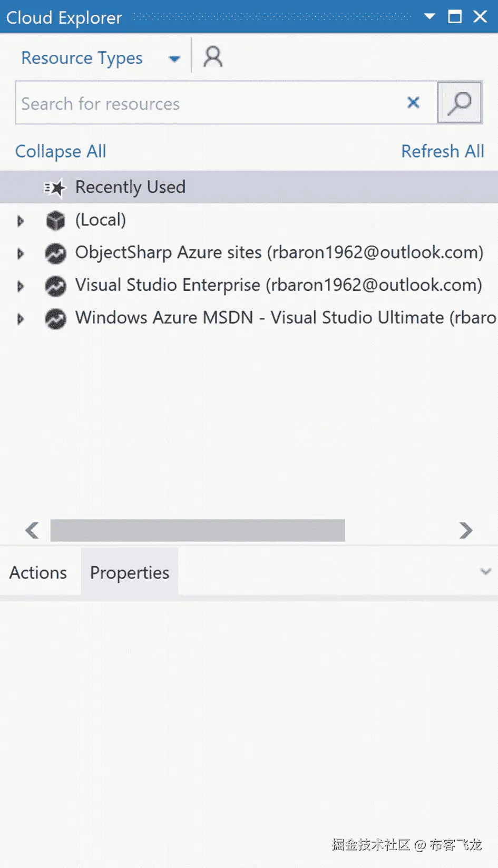498x868 pixels.
Task: Click the horizontal scrollbar thumb
Action: point(198,530)
